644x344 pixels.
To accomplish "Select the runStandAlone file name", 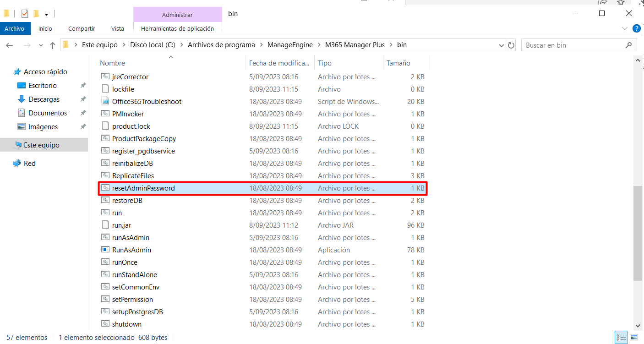I will [135, 275].
